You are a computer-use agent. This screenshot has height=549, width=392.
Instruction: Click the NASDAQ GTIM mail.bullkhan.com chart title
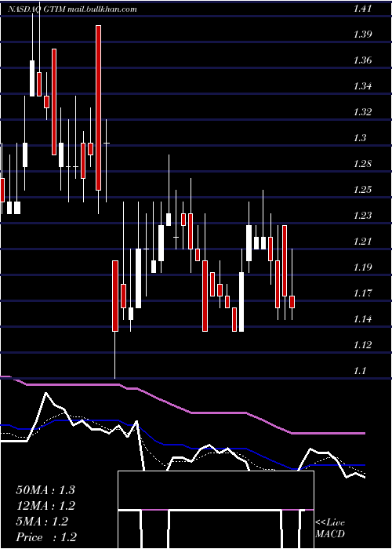click(x=72, y=9)
